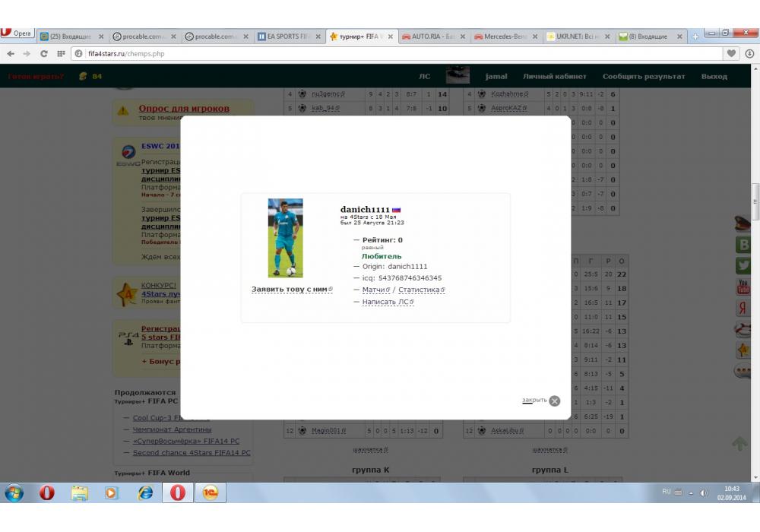This screenshot has height=532, width=760.
Task: Click the Twitter icon in the side panel
Action: [x=743, y=266]
